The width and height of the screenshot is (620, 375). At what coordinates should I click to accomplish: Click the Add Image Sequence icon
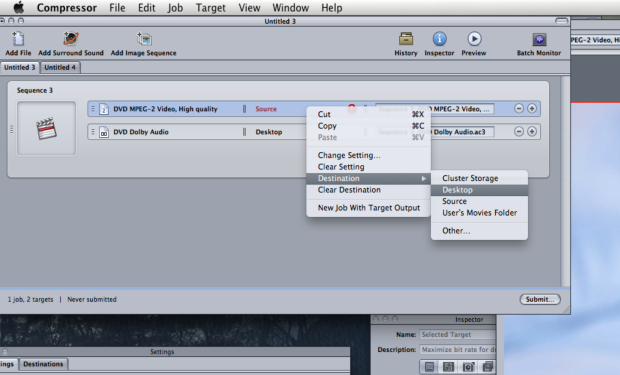tap(144, 39)
